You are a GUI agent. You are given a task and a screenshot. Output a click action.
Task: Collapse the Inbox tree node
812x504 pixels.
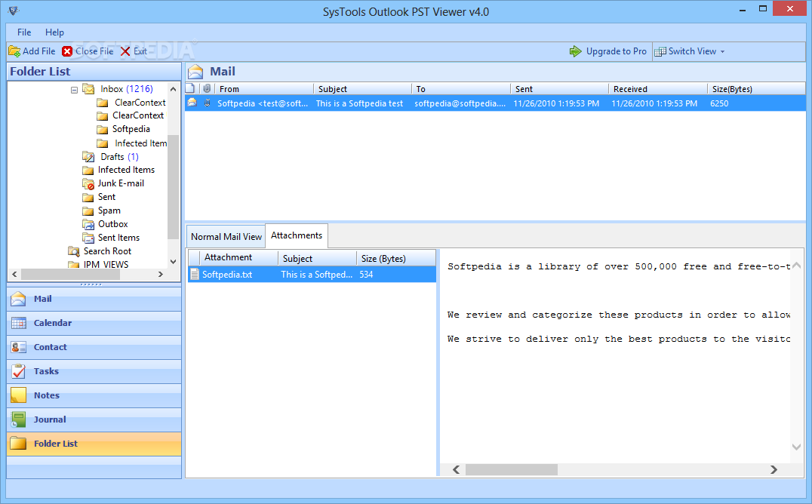[74, 90]
